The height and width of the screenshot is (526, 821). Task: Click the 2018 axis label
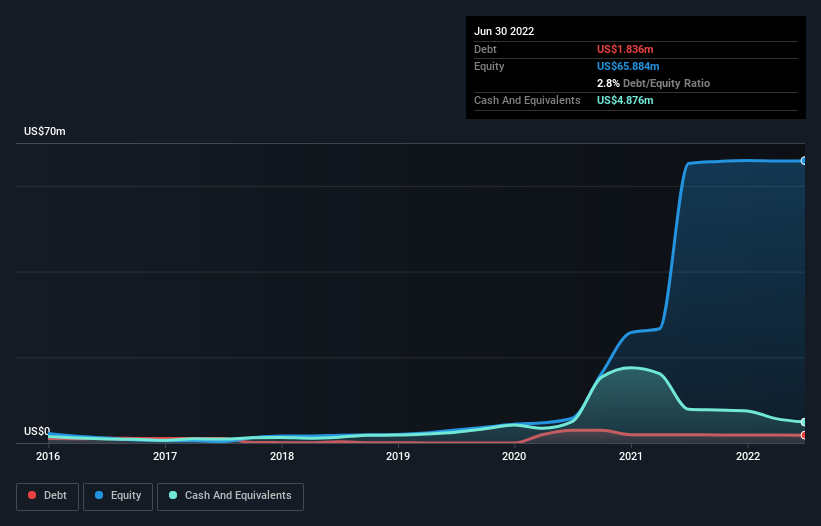click(282, 456)
